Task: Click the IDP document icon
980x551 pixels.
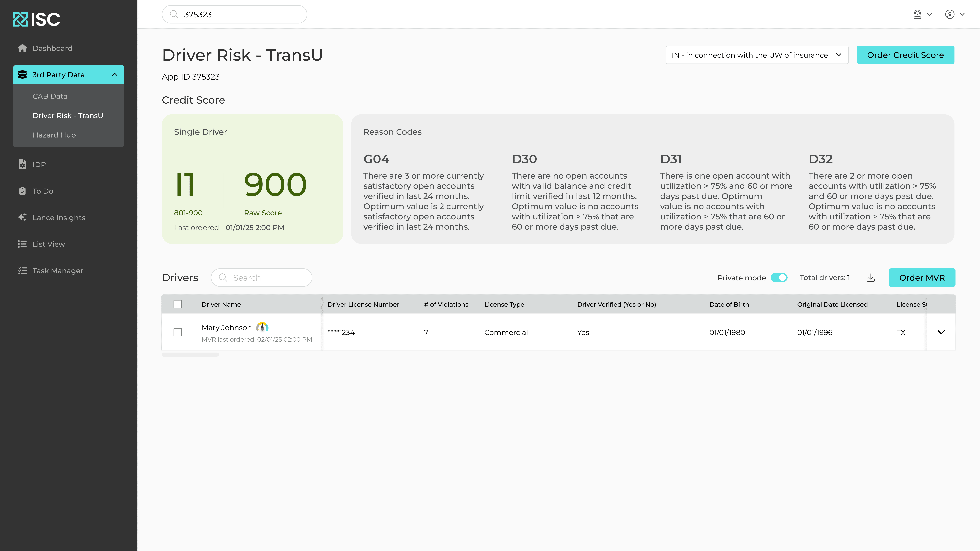Action: click(22, 164)
